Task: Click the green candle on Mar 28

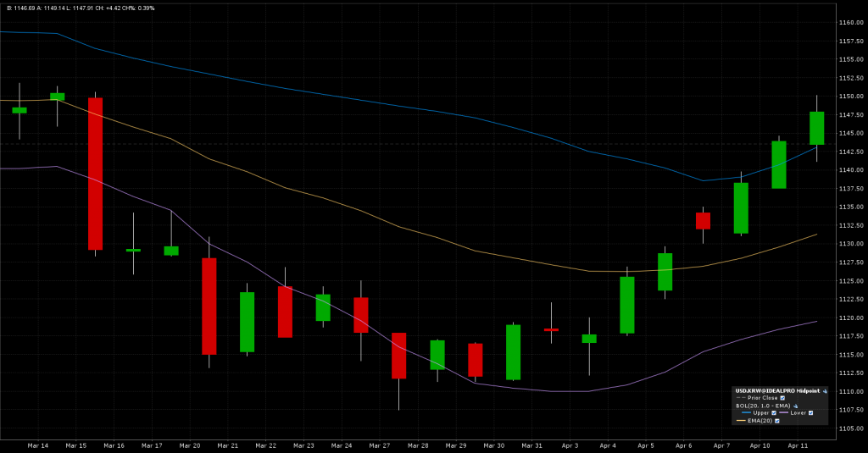Action: [x=437, y=355]
